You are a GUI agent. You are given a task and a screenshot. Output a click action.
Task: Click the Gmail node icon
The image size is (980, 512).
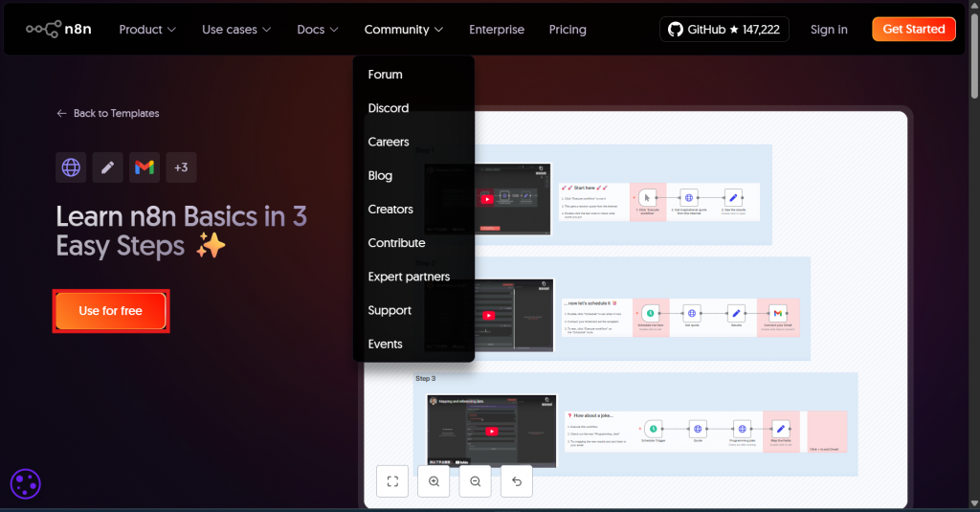click(145, 167)
